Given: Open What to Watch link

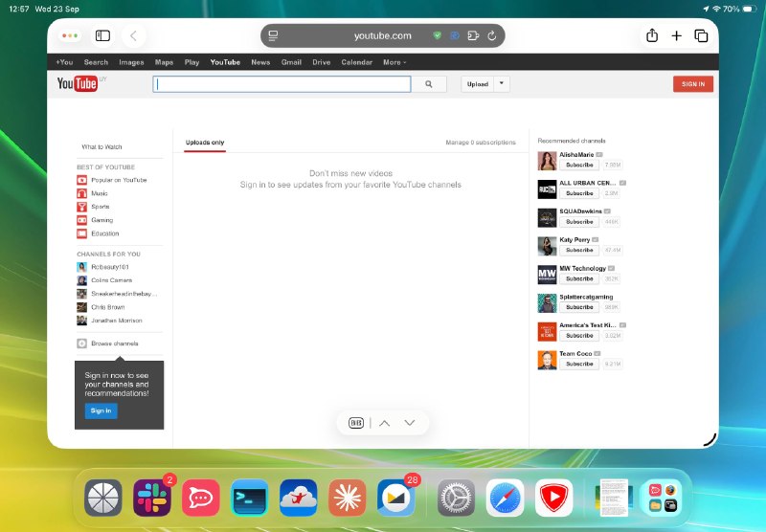Looking at the screenshot, I should pyautogui.click(x=102, y=147).
